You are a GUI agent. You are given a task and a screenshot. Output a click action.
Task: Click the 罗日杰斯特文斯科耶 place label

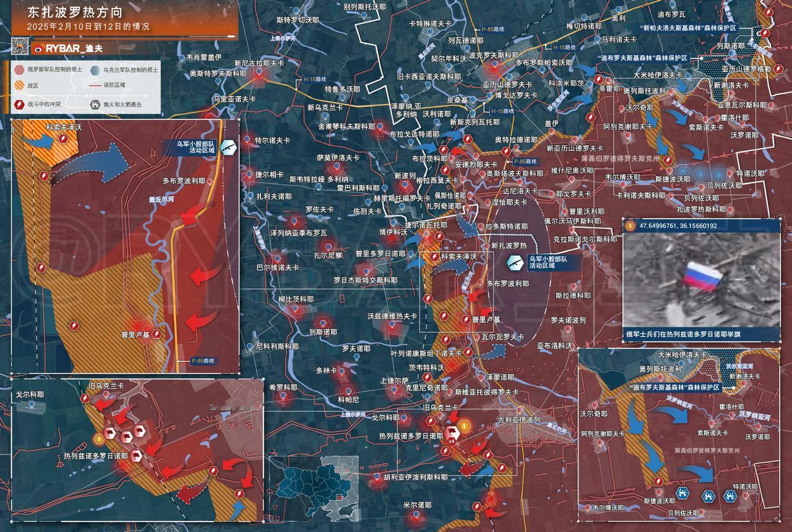click(366, 280)
